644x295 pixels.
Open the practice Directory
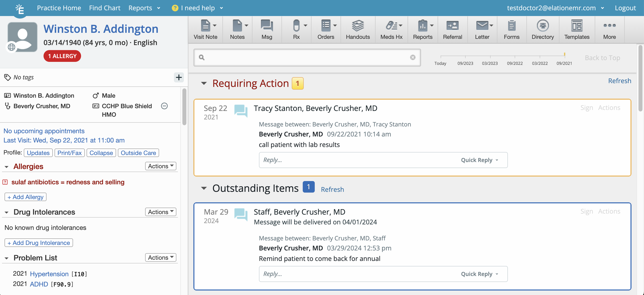[542, 29]
